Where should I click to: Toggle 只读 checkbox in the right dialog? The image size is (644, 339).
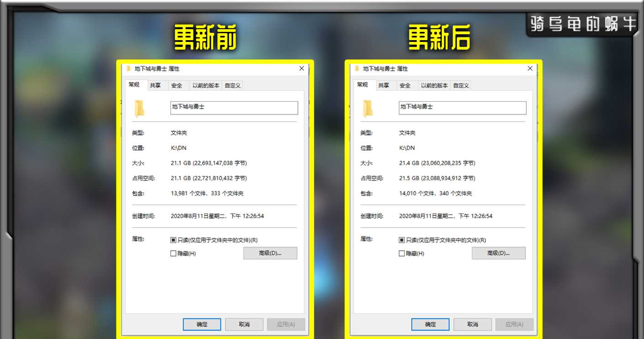point(401,240)
